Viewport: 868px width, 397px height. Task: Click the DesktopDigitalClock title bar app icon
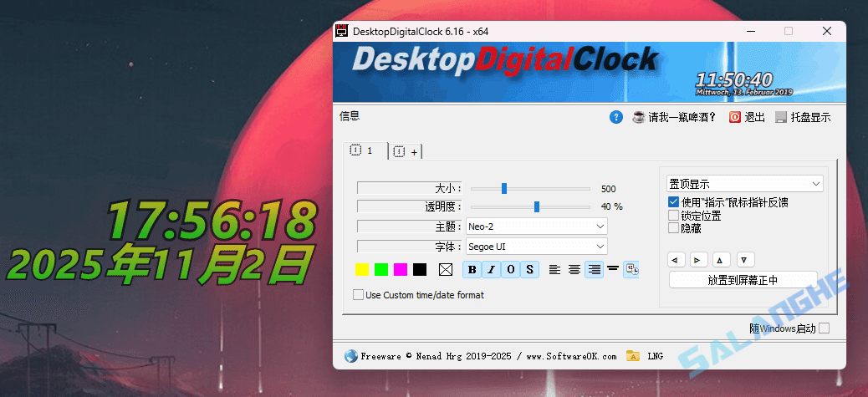pos(341,31)
